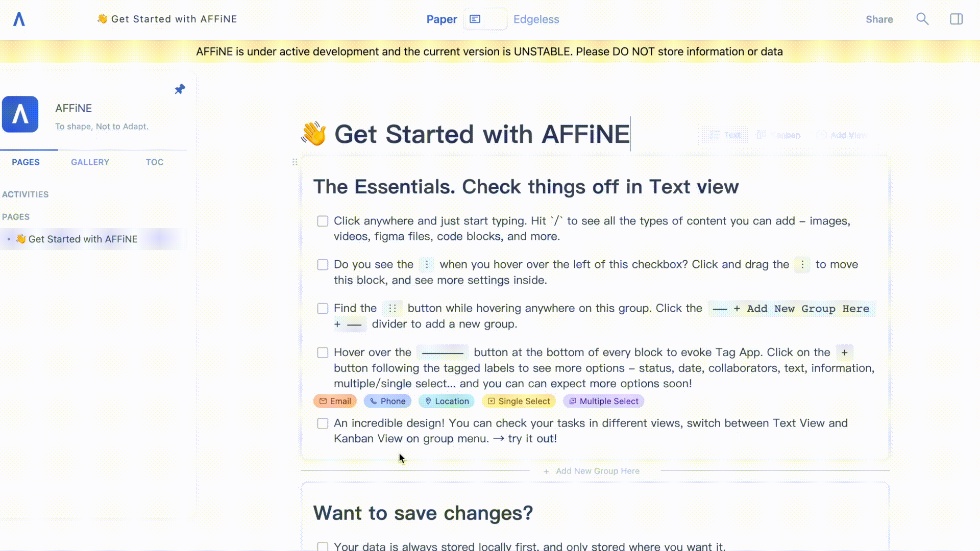The image size is (980, 551).
Task: Click the Paper/Edgeless mode switch
Action: (485, 19)
